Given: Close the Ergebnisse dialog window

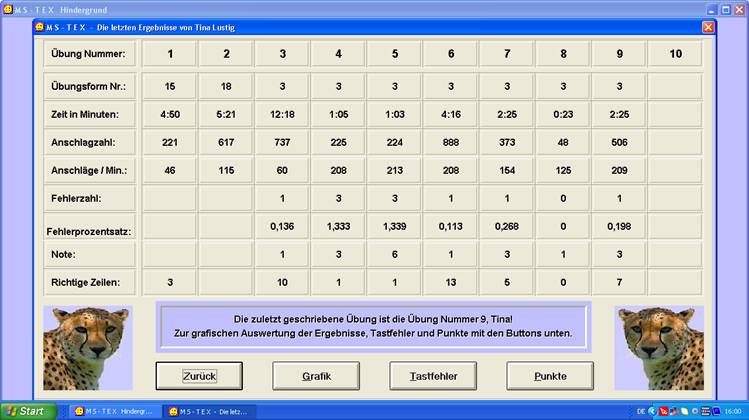Looking at the screenshot, I should click(708, 27).
